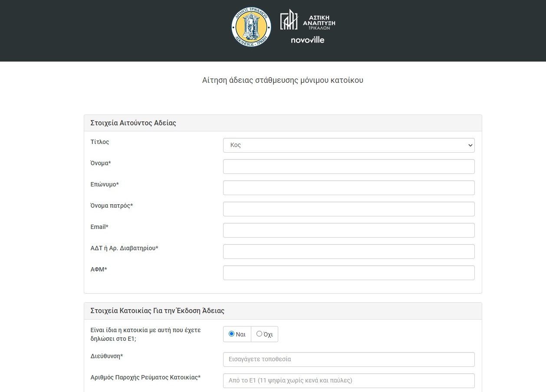Click into the Επώνυμο text field
The width and height of the screenshot is (546, 392).
[349, 188]
